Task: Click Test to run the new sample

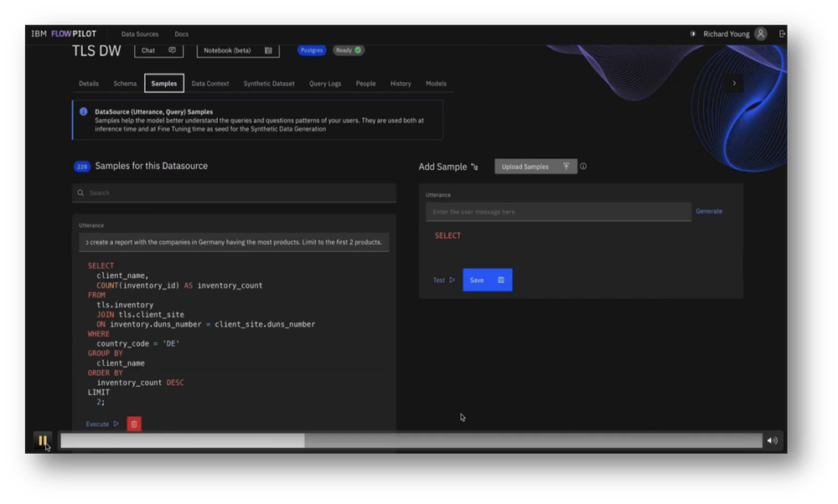Action: click(443, 280)
